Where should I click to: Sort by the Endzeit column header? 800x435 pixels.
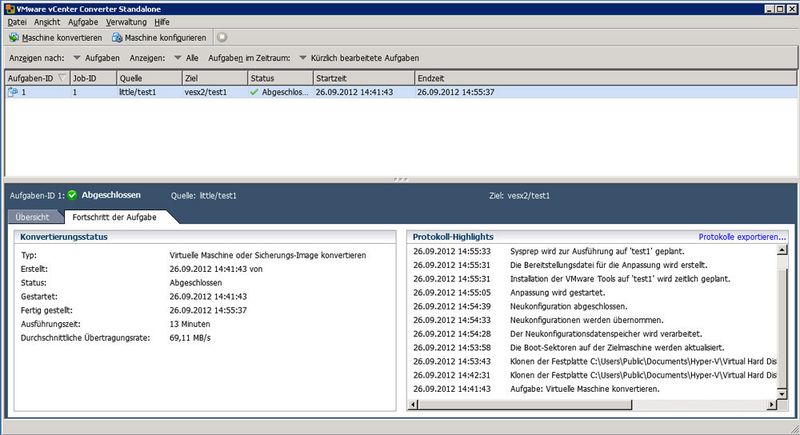pyautogui.click(x=606, y=78)
